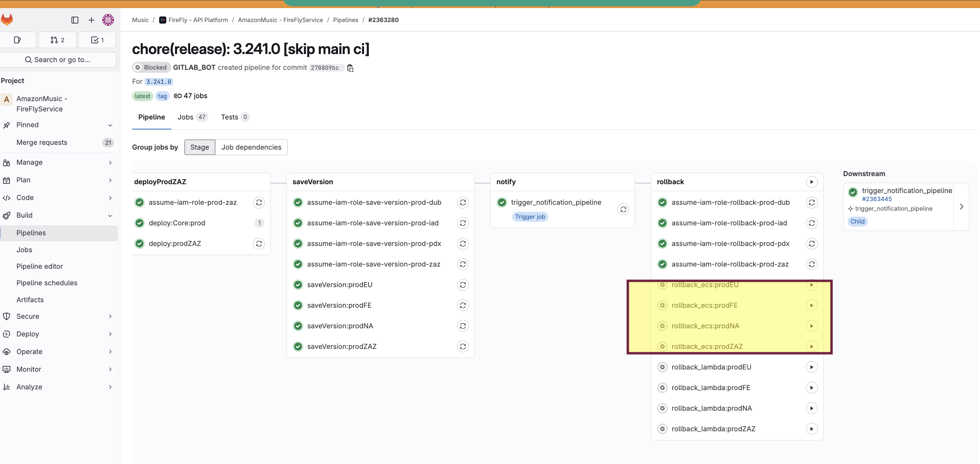
Task: Play all manual jobs in rollback stage
Action: coord(812,182)
